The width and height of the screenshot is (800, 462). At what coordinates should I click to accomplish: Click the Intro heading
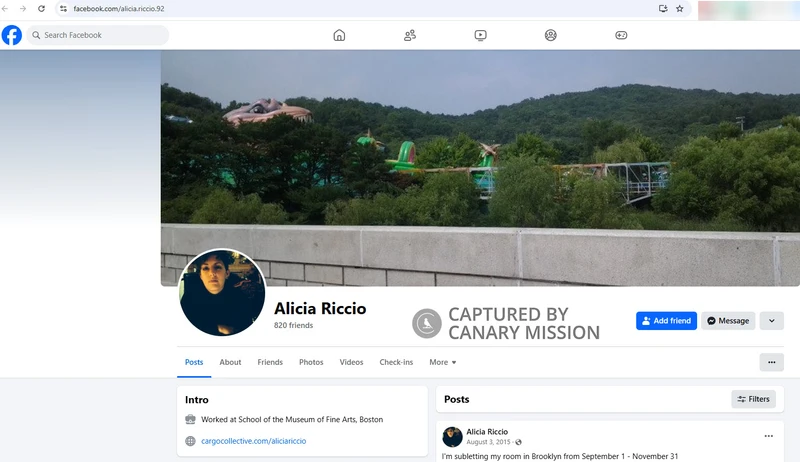coord(196,400)
